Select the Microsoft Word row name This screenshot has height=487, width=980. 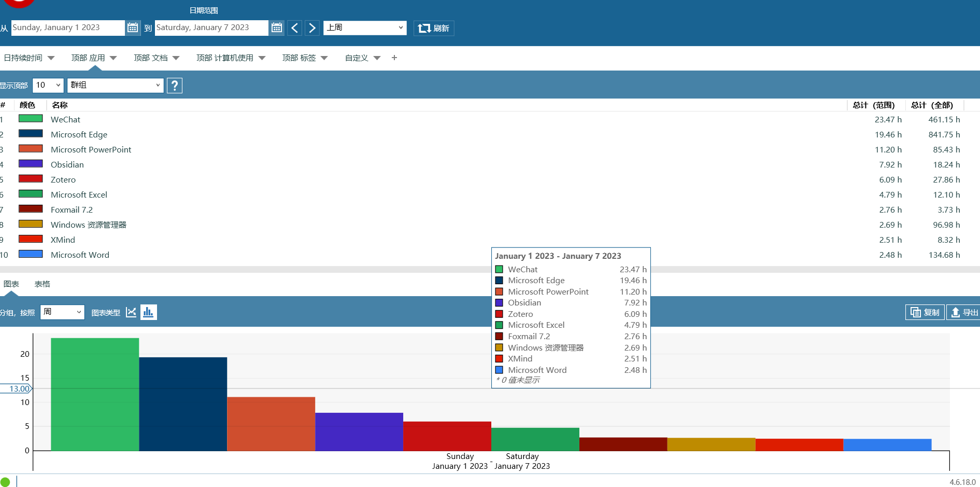click(80, 255)
